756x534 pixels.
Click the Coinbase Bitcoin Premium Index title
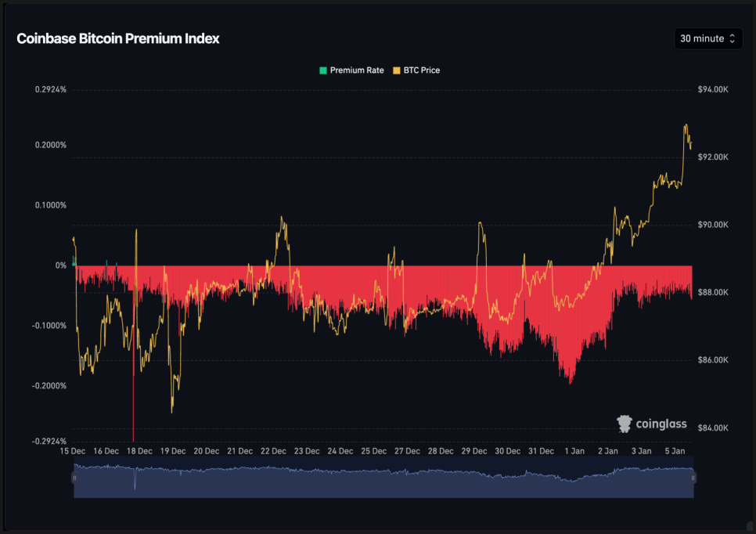118,38
